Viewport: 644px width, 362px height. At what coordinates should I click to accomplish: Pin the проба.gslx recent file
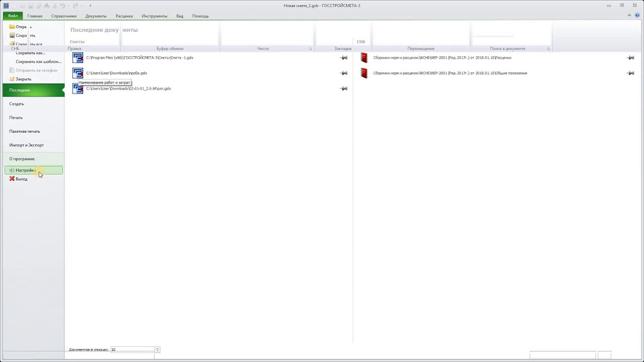pos(344,73)
